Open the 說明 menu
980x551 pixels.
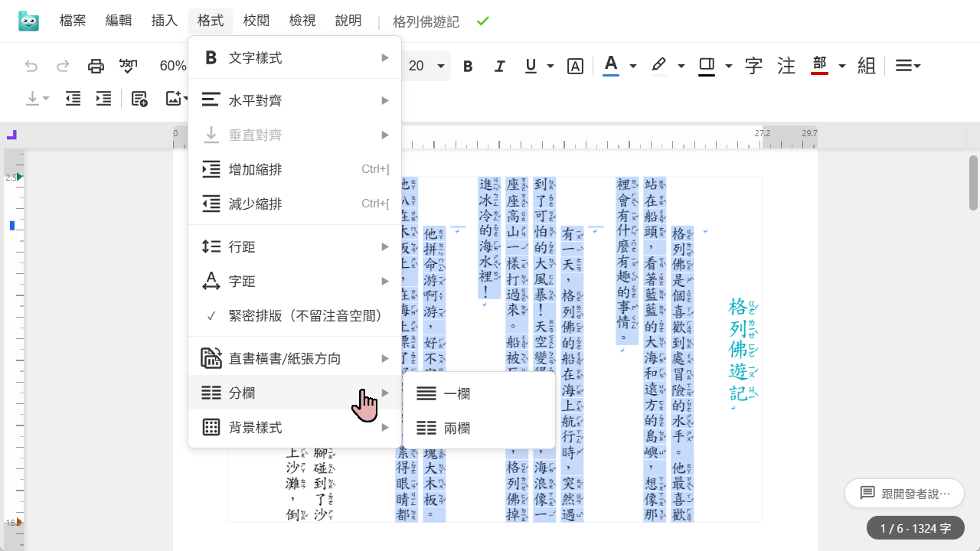coord(348,21)
